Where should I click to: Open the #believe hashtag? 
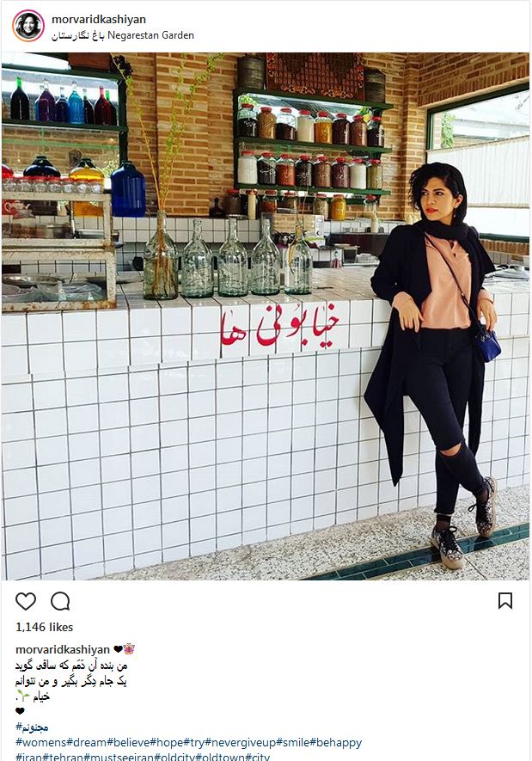(129, 743)
